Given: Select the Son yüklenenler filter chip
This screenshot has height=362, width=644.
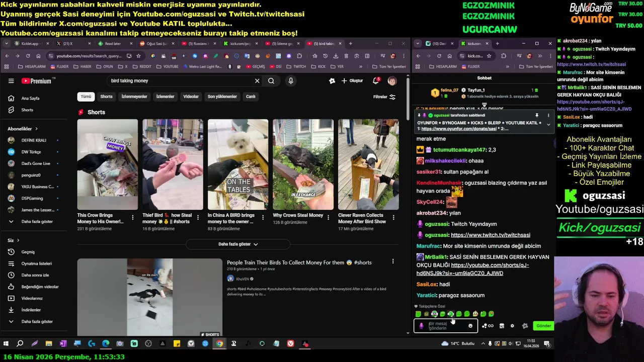Looking at the screenshot, I should (222, 97).
